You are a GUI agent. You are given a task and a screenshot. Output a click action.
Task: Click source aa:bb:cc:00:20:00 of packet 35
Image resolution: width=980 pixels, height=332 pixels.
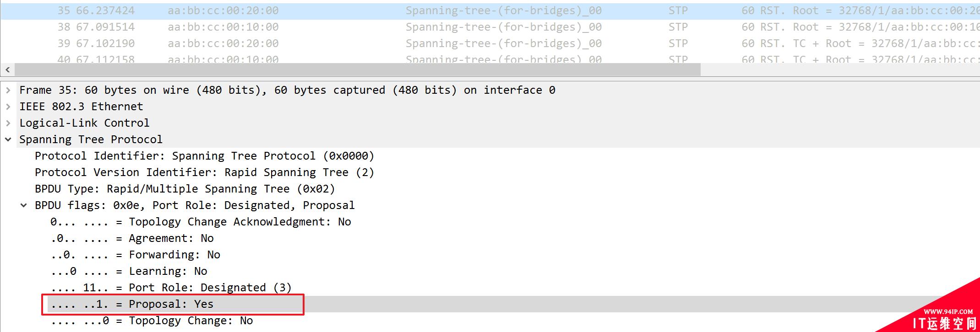tap(223, 11)
